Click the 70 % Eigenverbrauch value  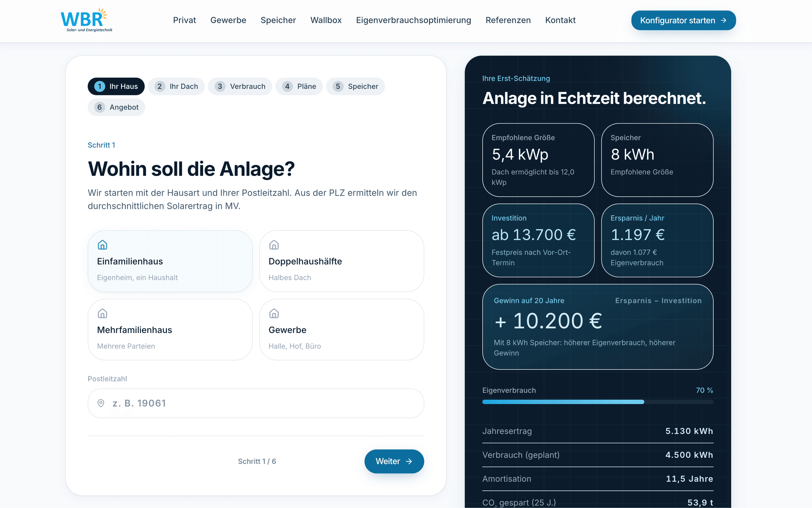(x=704, y=390)
